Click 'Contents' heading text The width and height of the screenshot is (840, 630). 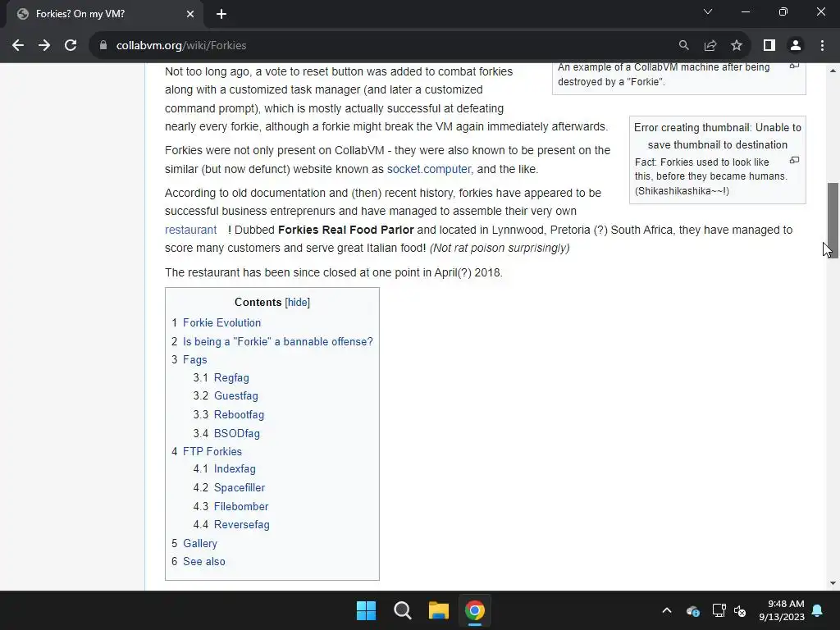[258, 302]
